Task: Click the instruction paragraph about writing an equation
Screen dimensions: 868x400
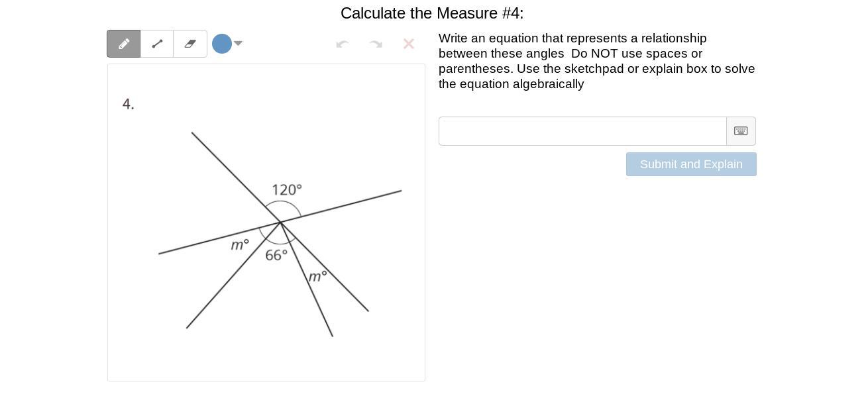Action: tap(596, 61)
